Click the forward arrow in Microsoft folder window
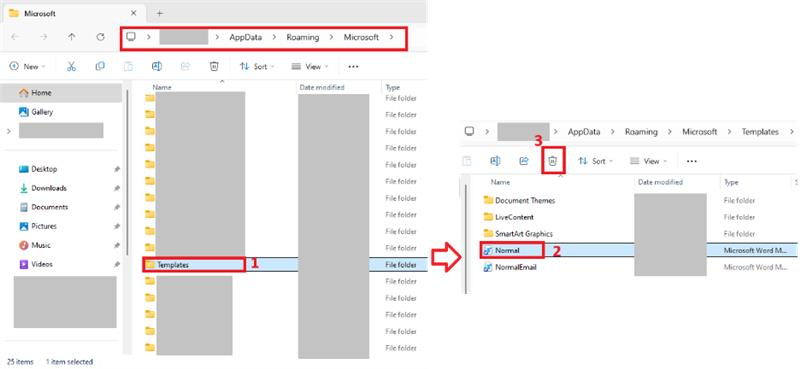The height and width of the screenshot is (369, 800). click(44, 37)
